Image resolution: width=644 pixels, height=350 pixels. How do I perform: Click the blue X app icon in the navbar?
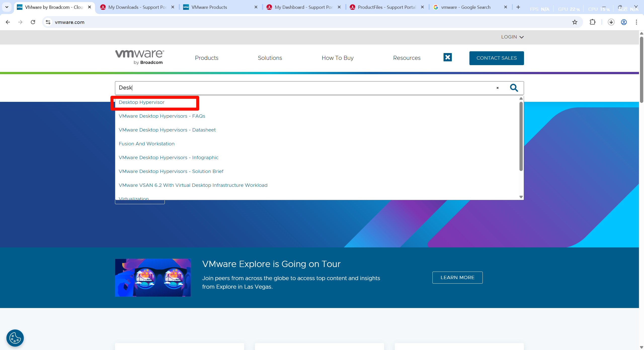447,57
